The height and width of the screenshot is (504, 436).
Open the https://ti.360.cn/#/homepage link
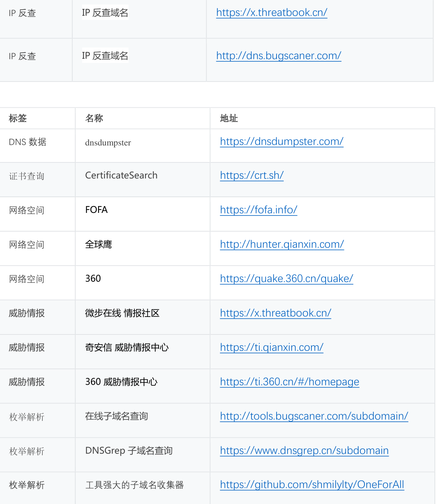coord(290,382)
